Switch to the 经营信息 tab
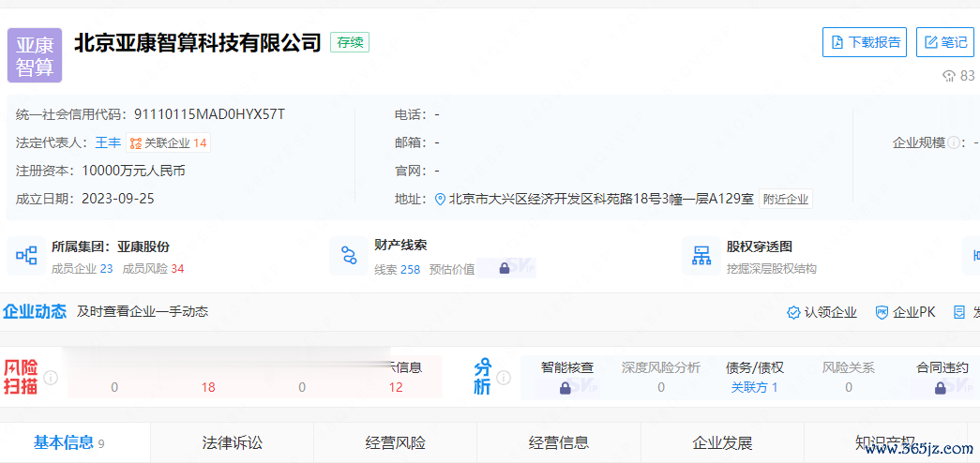The height and width of the screenshot is (463, 980). coord(559,443)
